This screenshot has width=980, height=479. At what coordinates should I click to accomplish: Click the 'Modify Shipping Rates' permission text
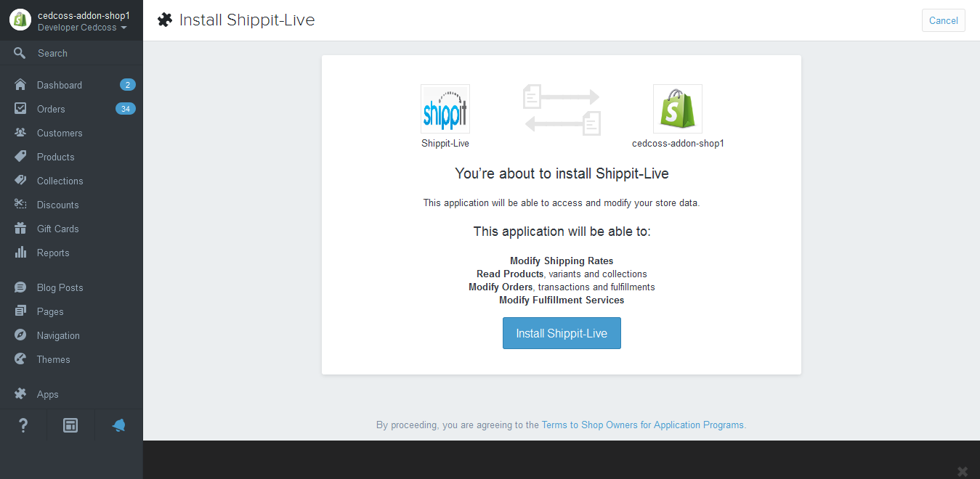click(x=562, y=261)
